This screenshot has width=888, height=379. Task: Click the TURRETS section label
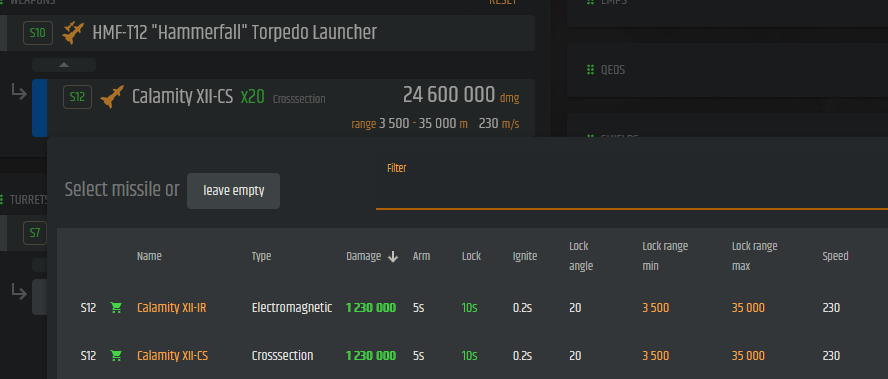(28, 200)
